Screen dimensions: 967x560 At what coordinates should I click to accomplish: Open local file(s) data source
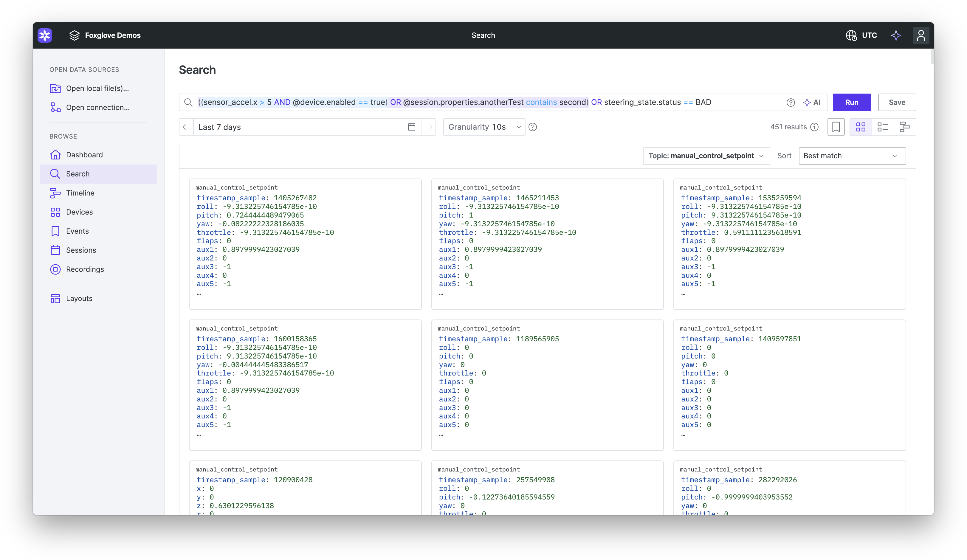(x=98, y=88)
